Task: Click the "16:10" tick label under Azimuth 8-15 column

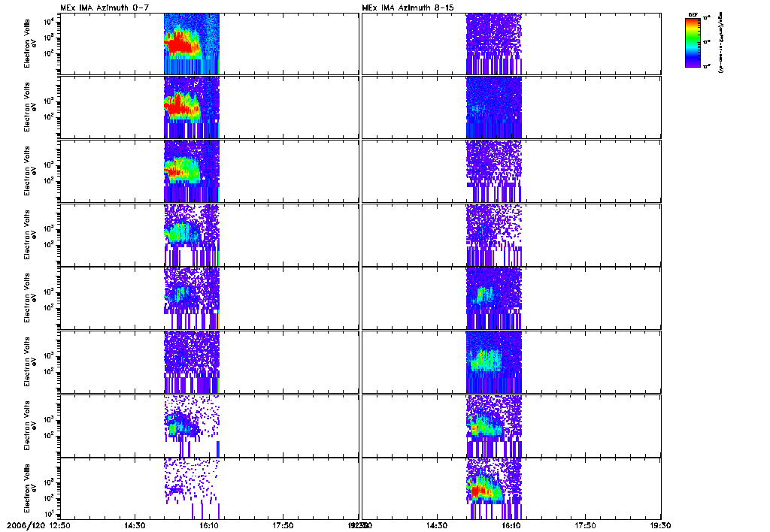Action: (x=511, y=525)
